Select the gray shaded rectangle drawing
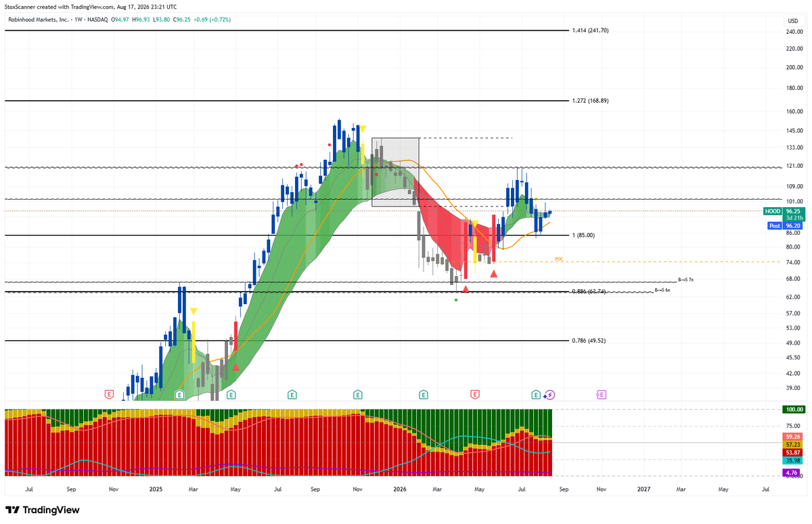 [396, 172]
